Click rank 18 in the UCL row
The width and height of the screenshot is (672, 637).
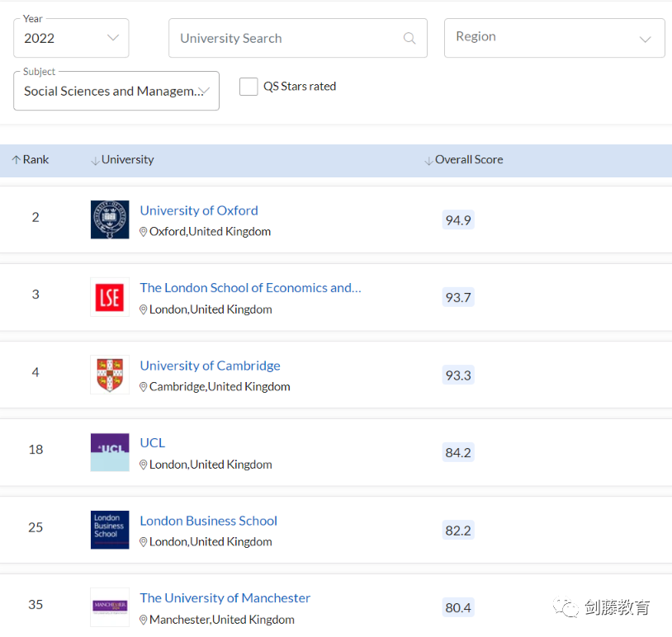(x=35, y=450)
